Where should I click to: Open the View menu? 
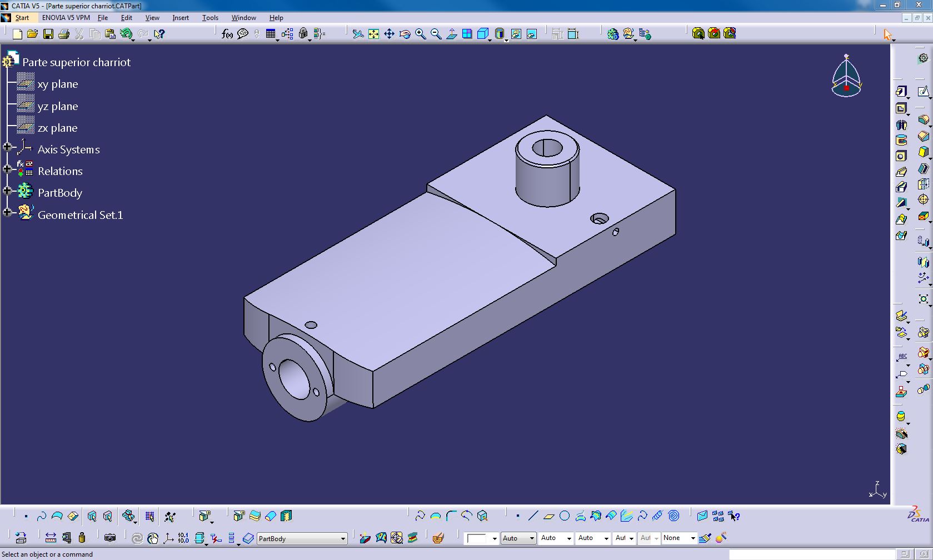[152, 18]
